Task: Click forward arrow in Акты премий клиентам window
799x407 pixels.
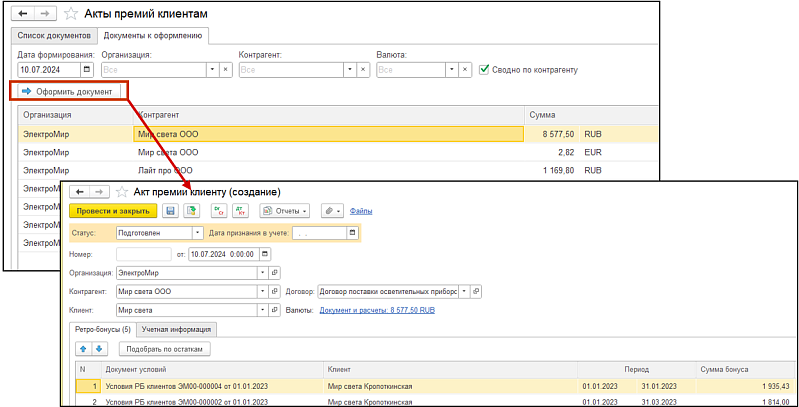Action: 43,14
